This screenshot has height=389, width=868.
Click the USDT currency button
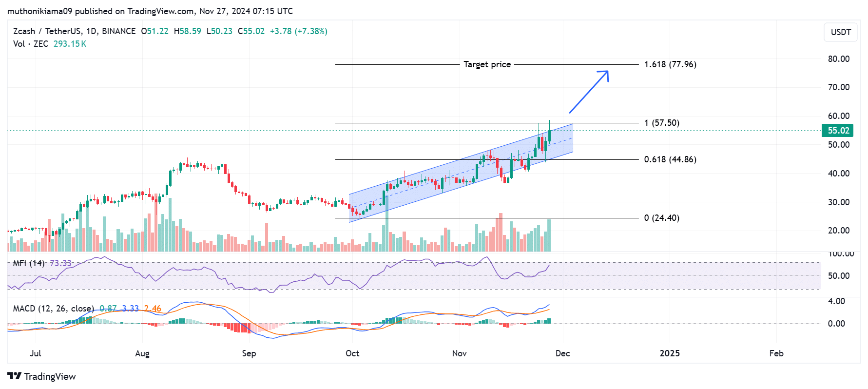(x=841, y=32)
